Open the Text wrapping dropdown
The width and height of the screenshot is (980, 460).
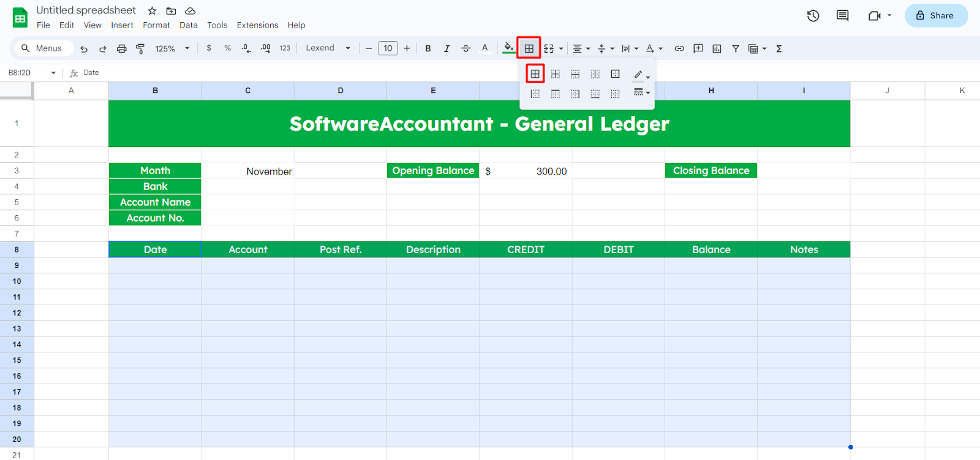click(x=630, y=48)
